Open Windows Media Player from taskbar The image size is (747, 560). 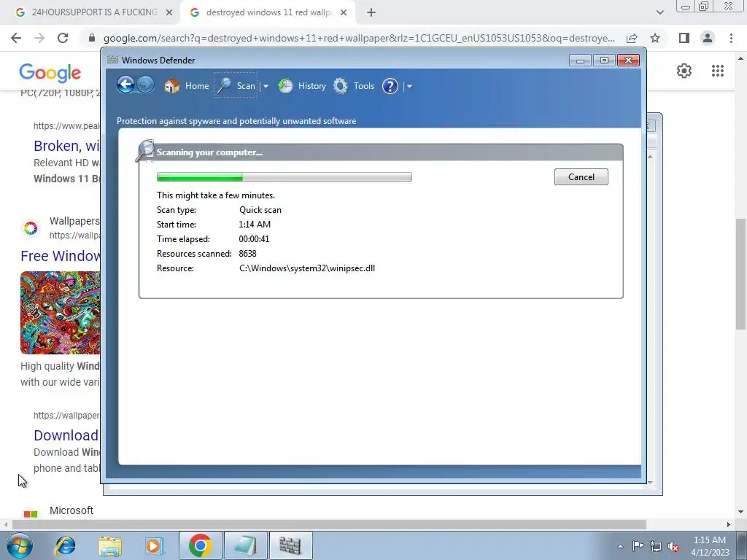click(155, 545)
